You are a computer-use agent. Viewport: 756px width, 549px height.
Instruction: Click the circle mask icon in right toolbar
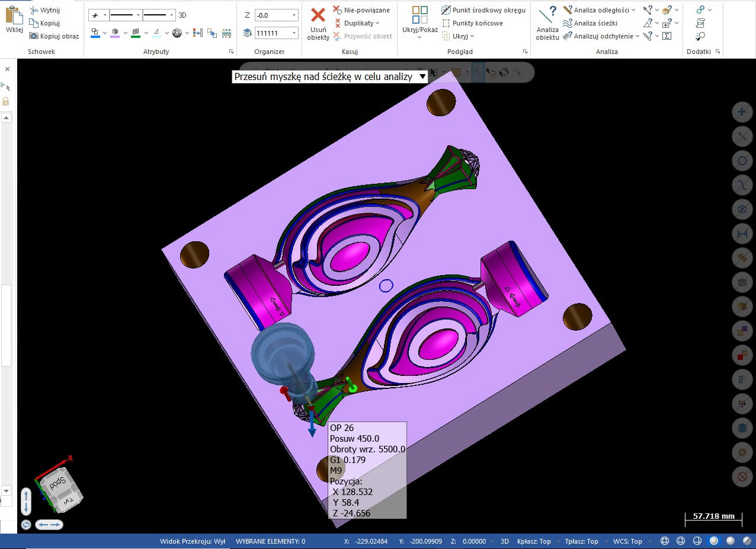point(742,161)
